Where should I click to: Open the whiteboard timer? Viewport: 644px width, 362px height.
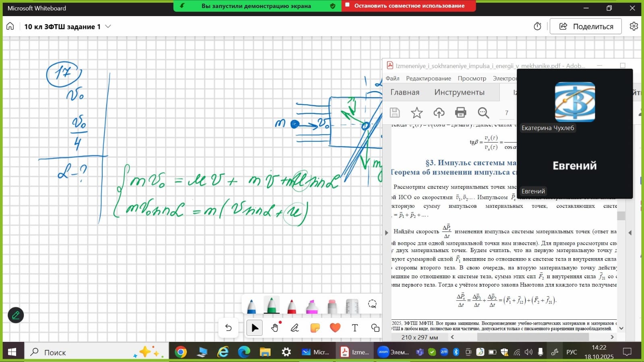[537, 27]
